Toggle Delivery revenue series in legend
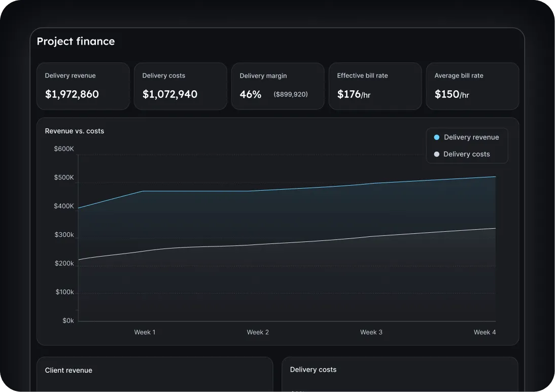555x392 pixels. [467, 137]
